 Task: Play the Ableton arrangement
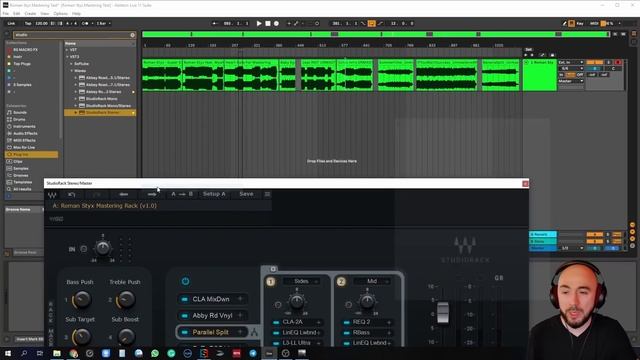pos(259,24)
